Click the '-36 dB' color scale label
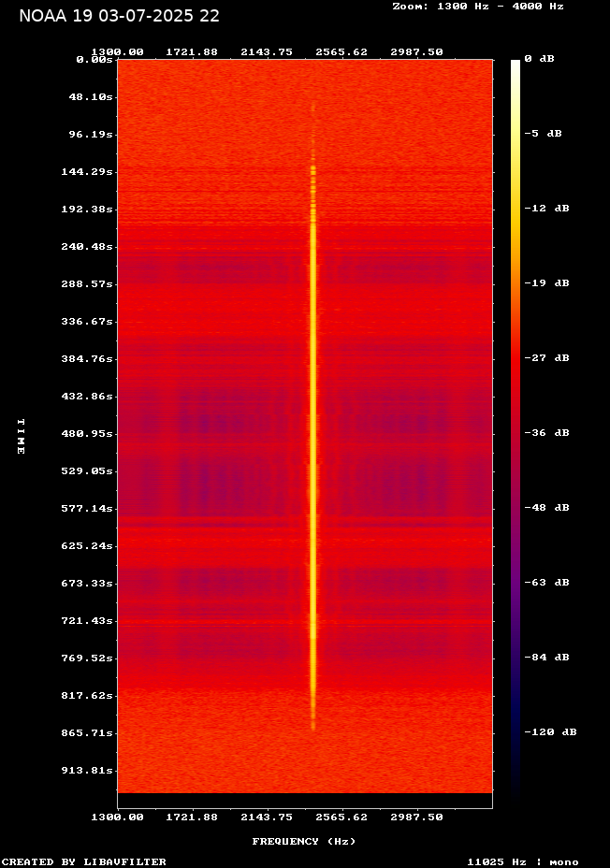 point(547,432)
